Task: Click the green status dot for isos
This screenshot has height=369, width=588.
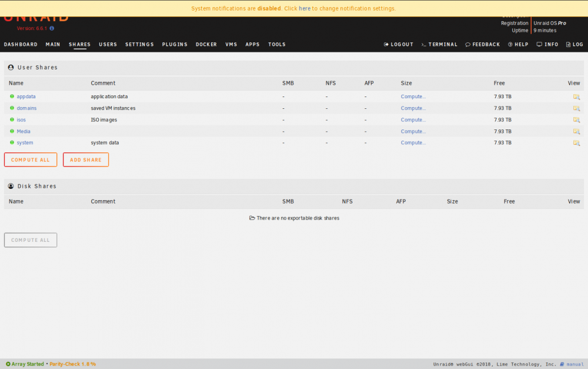Action: tap(12, 119)
